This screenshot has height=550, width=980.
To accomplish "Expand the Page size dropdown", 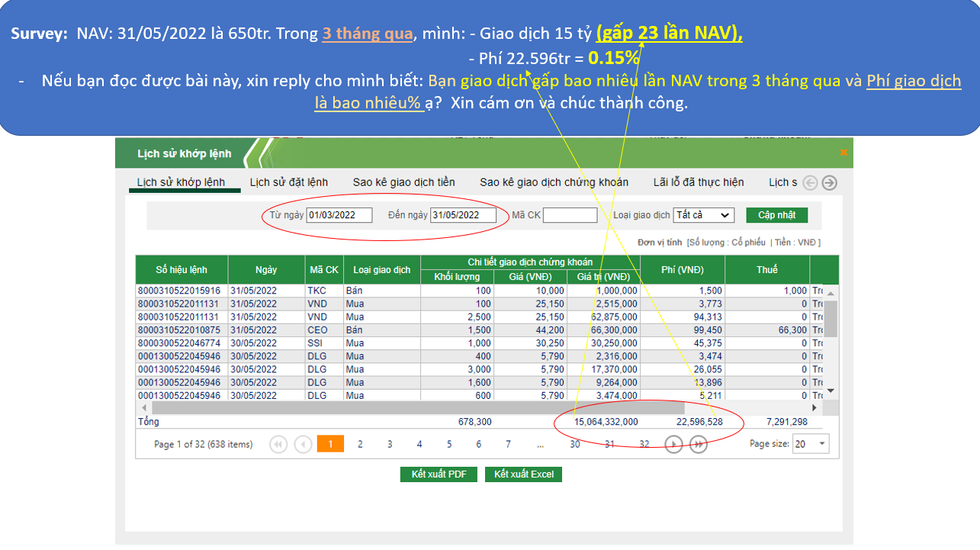I will [811, 444].
